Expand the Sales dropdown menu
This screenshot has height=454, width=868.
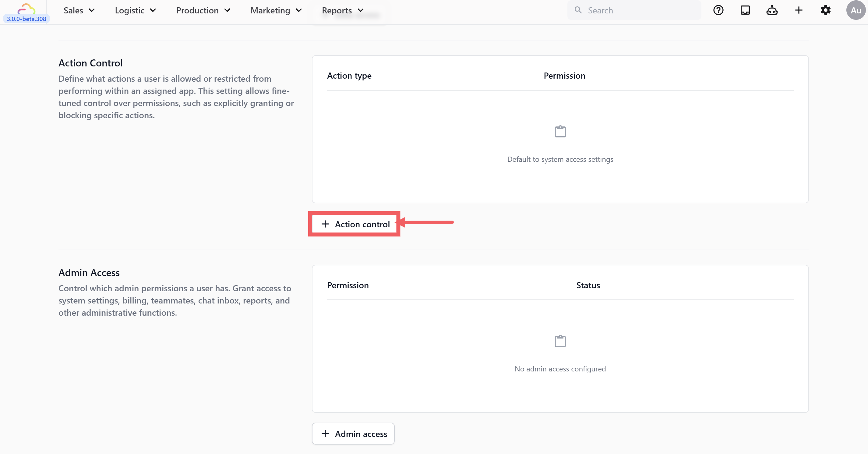(79, 10)
